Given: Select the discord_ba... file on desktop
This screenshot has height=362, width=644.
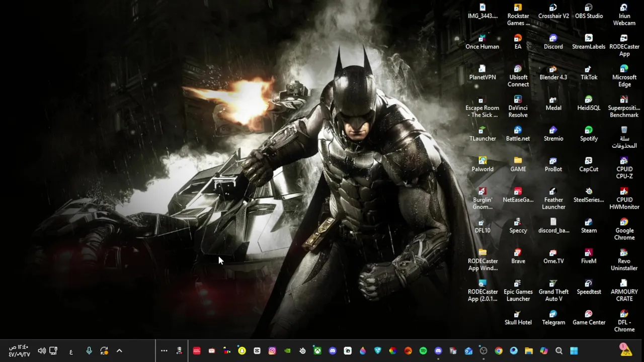Looking at the screenshot, I should click(553, 226).
